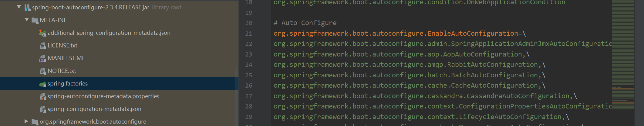Open LICENSE.txt file
Image resolution: width=644 pixels, height=126 pixels.
62,45
